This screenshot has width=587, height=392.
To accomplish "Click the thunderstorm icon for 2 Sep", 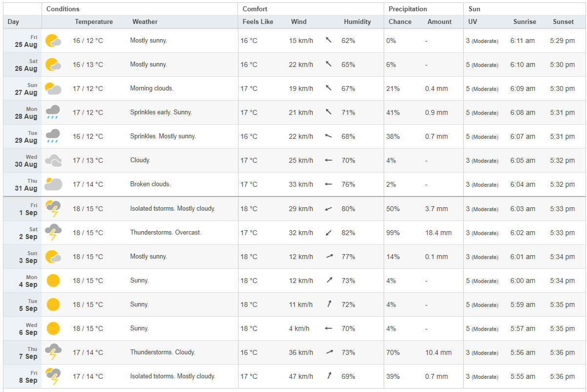I will pos(53,233).
